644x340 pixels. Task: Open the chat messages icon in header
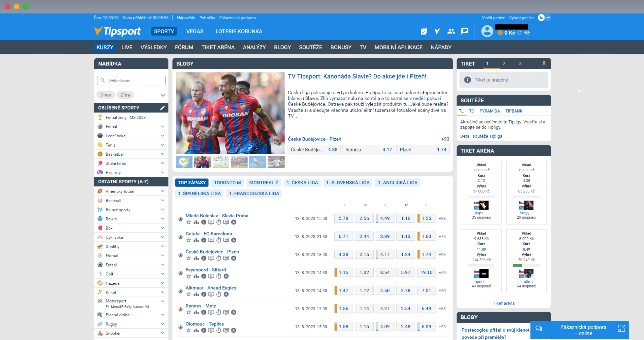point(464,31)
